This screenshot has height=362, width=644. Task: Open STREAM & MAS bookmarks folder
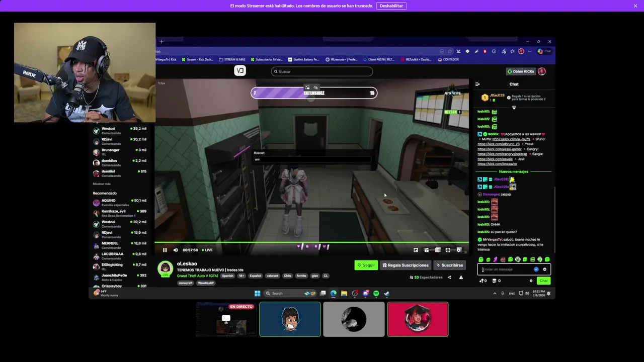pos(232,59)
